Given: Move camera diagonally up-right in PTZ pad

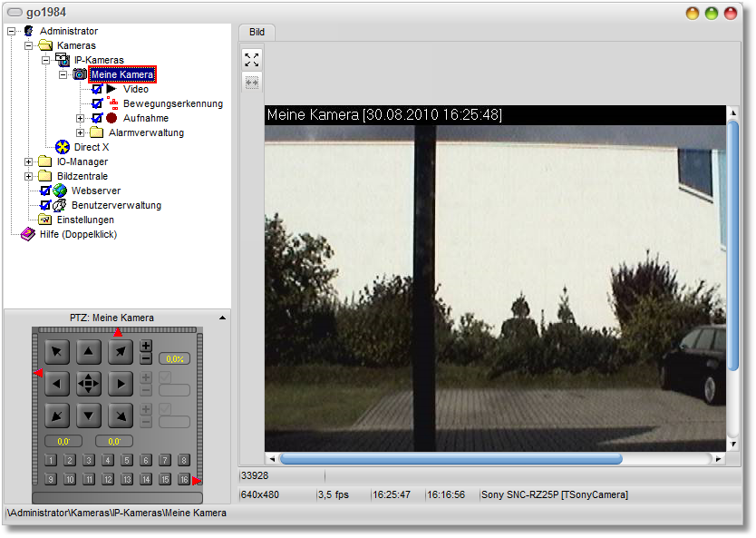Looking at the screenshot, I should [121, 352].
